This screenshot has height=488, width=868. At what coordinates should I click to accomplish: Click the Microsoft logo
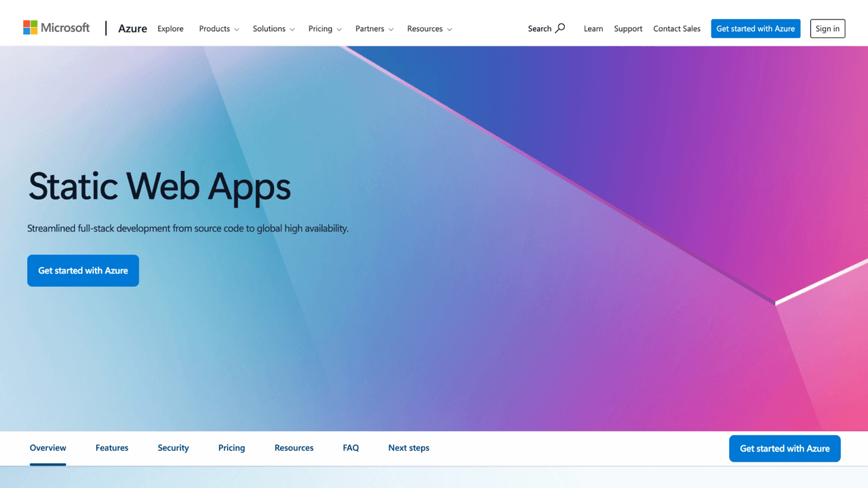pos(56,27)
